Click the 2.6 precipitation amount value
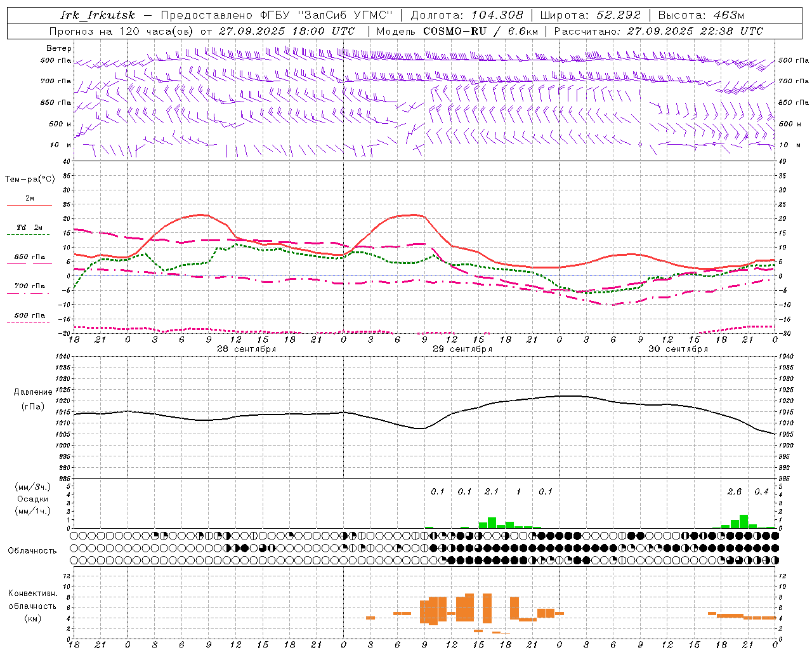 [x=735, y=491]
